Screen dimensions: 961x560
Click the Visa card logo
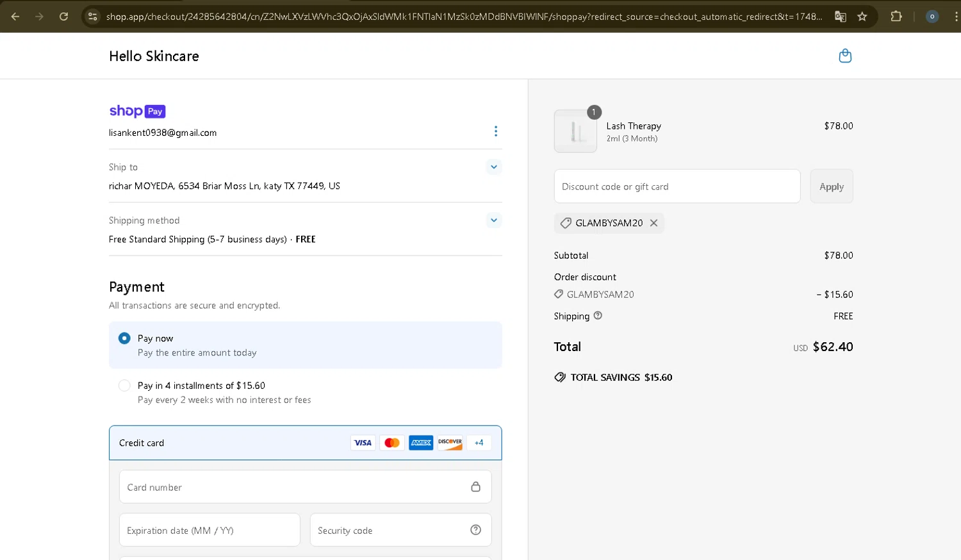coord(363,443)
